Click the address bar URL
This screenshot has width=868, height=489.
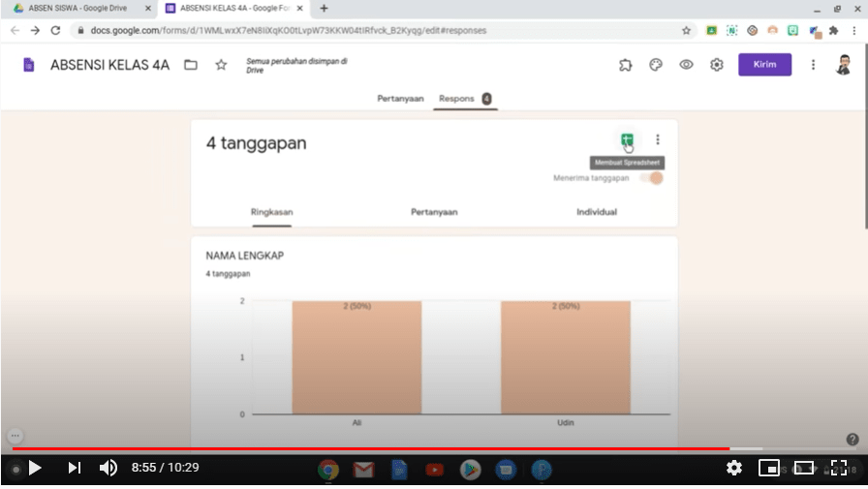click(289, 30)
